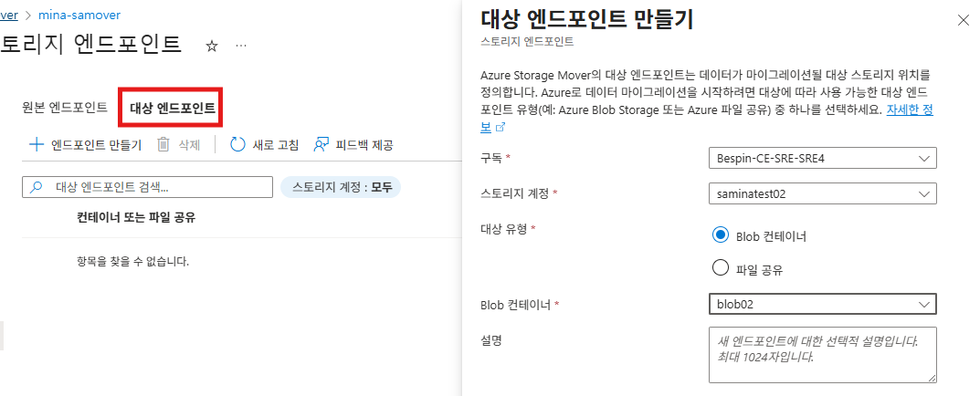Select the 파일 공유 radio button
Screen dimensions: 980x396
[721, 268]
